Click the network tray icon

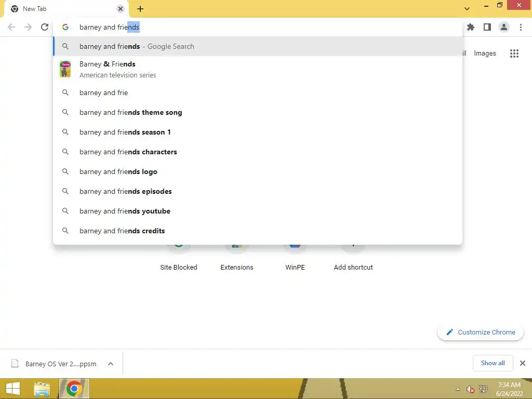tap(483, 389)
